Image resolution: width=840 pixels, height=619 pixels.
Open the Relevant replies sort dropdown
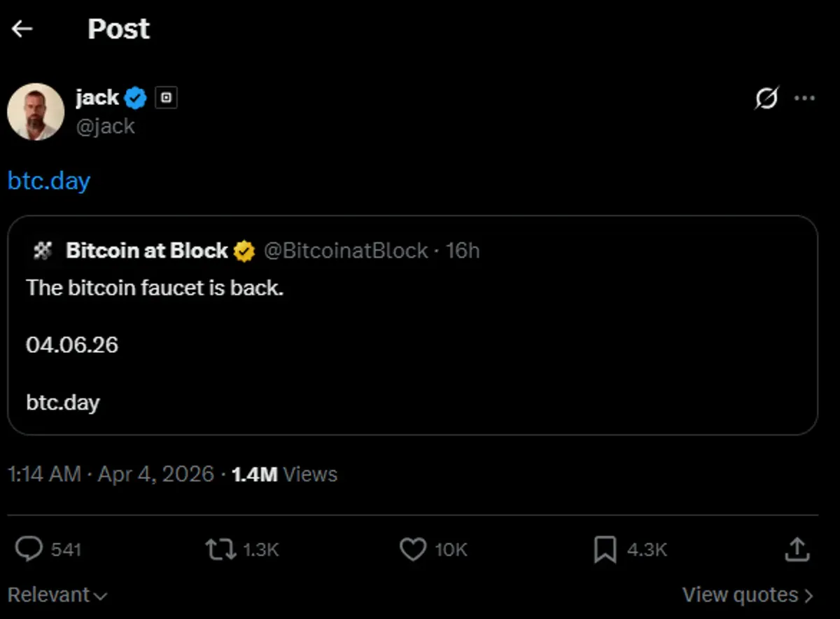coord(57,594)
